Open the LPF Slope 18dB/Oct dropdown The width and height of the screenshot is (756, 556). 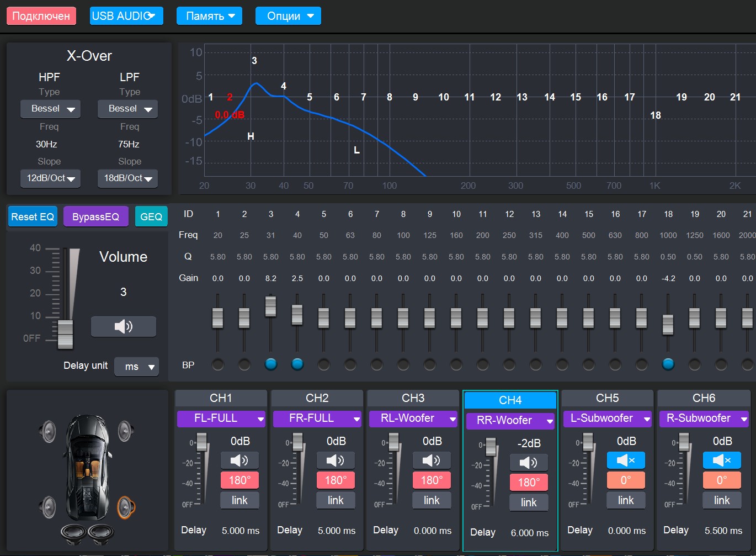(127, 178)
